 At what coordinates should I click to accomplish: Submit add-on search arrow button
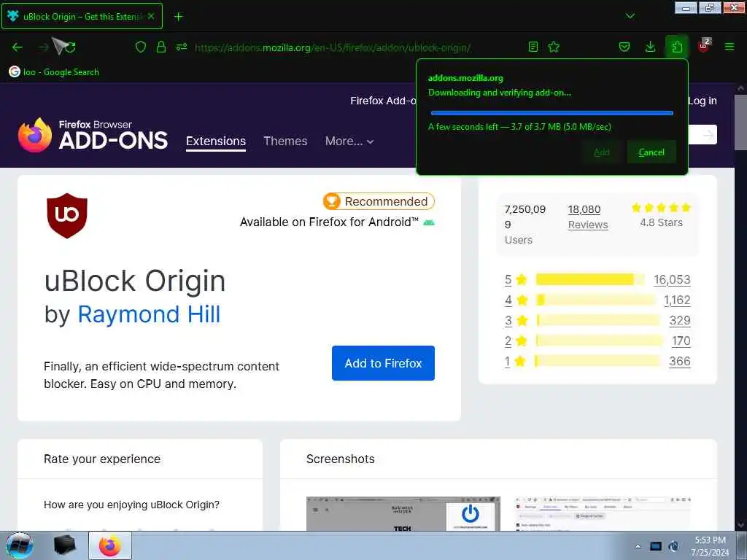pyautogui.click(x=708, y=135)
